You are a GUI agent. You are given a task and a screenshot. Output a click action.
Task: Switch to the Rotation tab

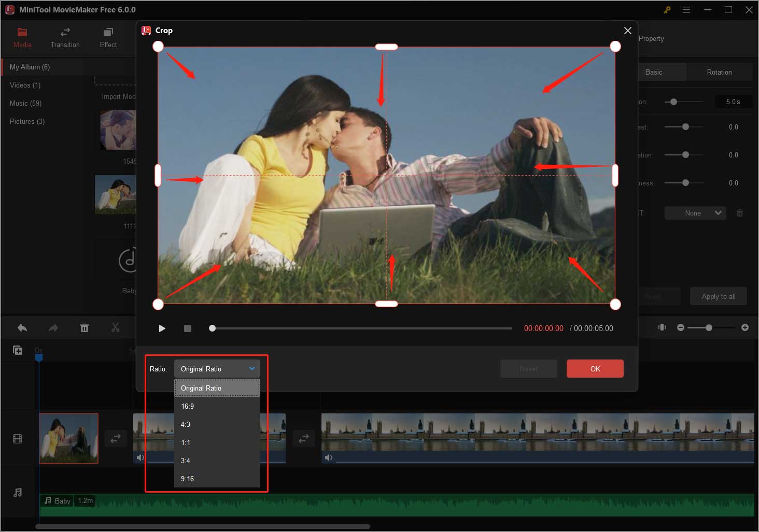(719, 72)
